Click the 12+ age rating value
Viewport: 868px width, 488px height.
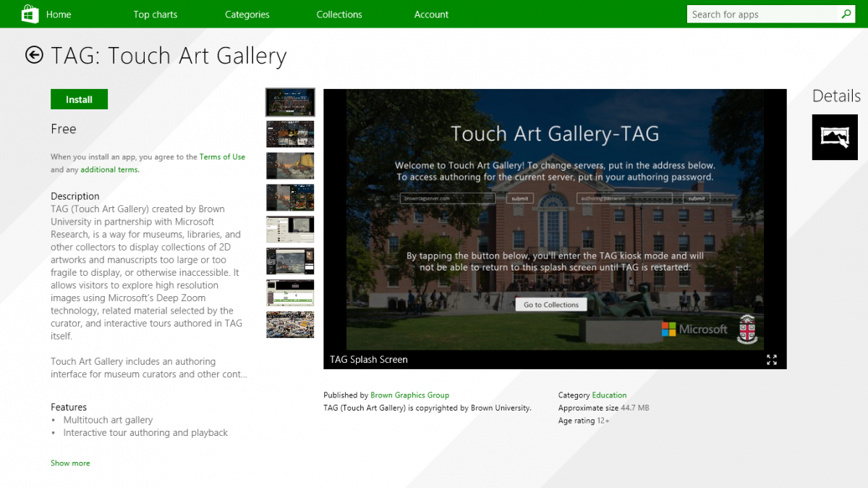[603, 421]
